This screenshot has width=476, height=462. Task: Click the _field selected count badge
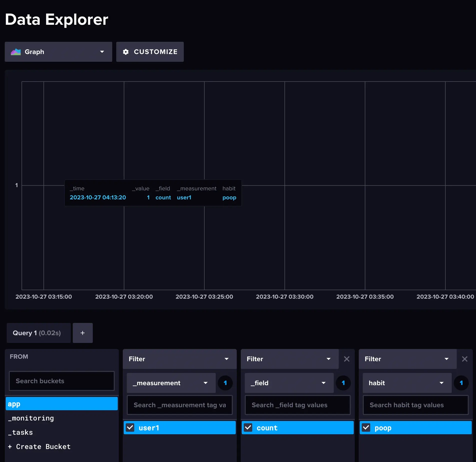click(343, 383)
